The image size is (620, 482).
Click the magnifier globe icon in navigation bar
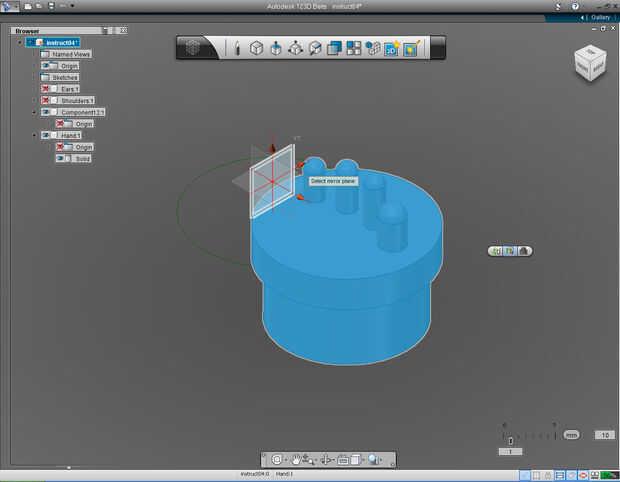click(x=373, y=459)
